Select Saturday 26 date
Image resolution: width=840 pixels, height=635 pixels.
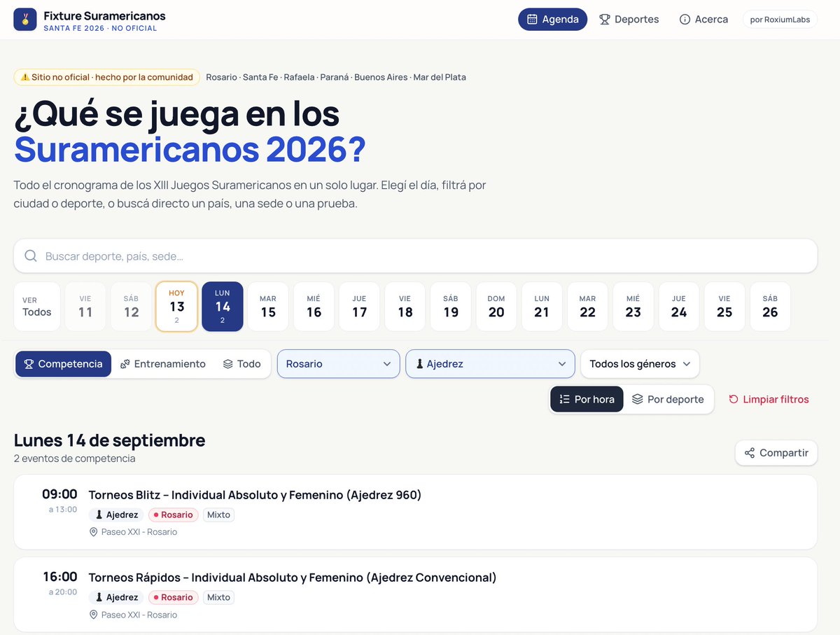[x=770, y=307]
